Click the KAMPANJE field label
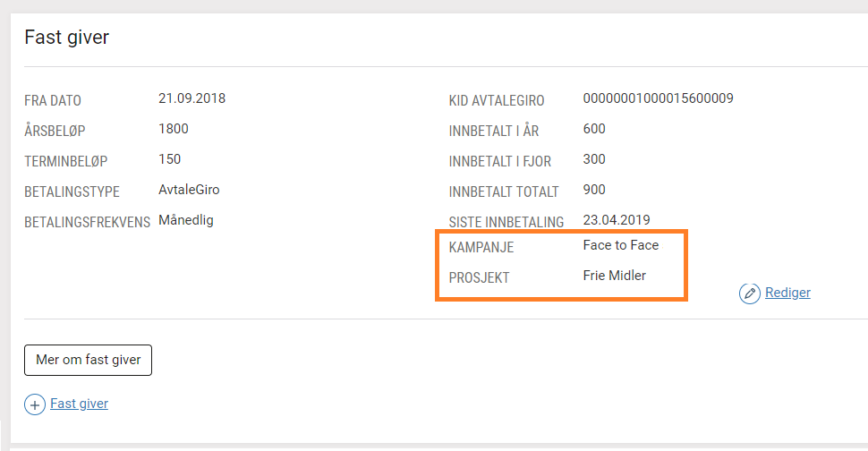Viewport: 868px width, 451px height. click(481, 247)
